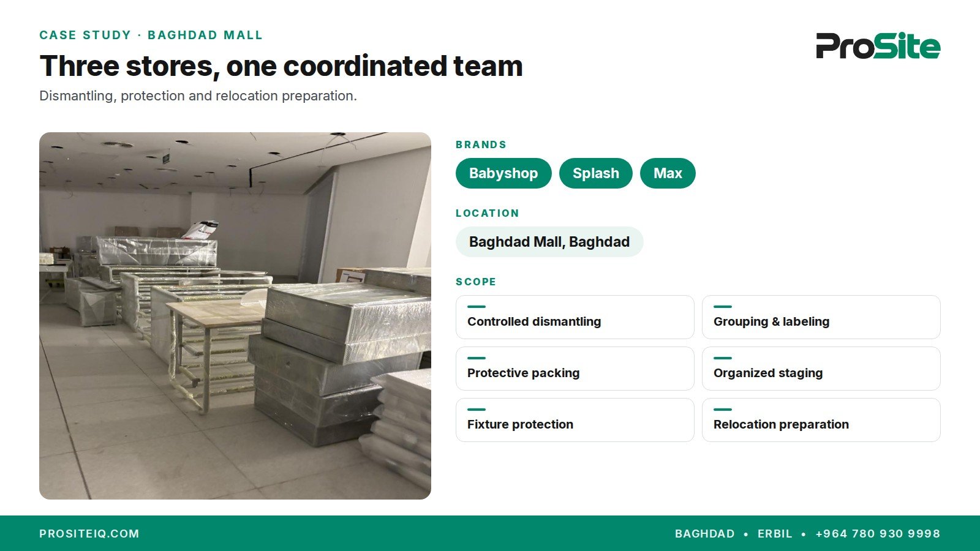Click the 'CASE STUDY · BAGHDAD MALL' label
This screenshot has height=551, width=980.
click(151, 36)
